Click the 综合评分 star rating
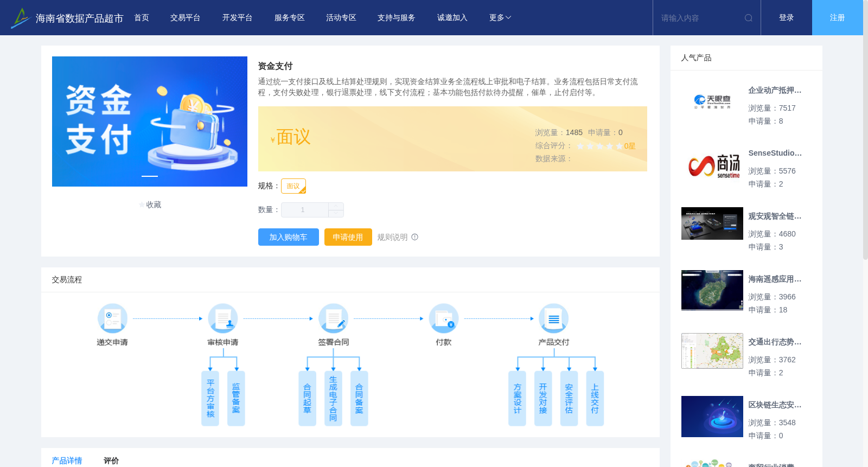 599,146
